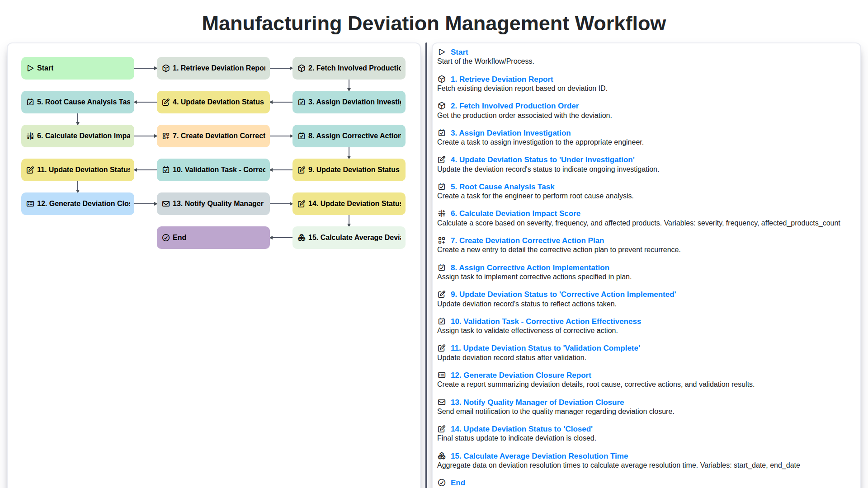
Task: Click the envelope icon on Notify Quality Manager node
Action: point(165,203)
